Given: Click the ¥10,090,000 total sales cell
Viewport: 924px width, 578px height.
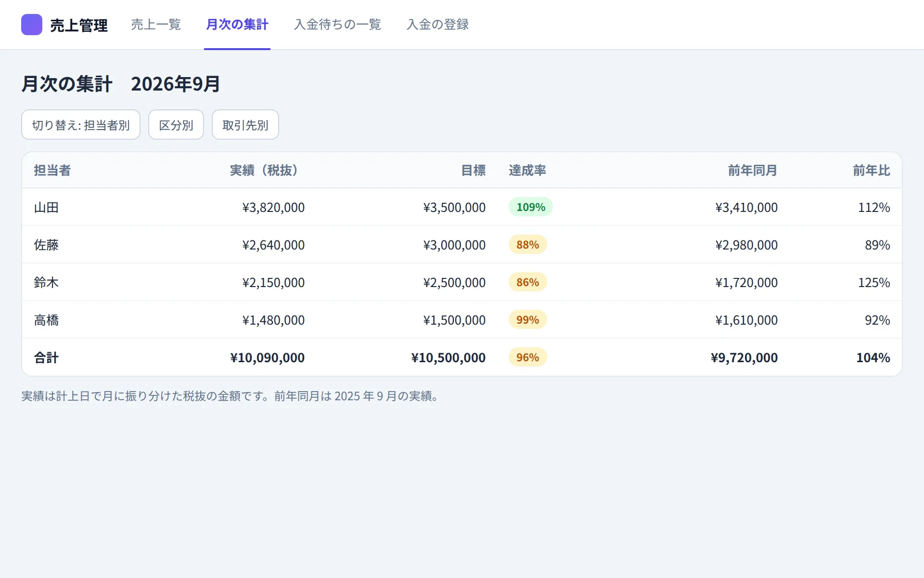Looking at the screenshot, I should coord(268,358).
